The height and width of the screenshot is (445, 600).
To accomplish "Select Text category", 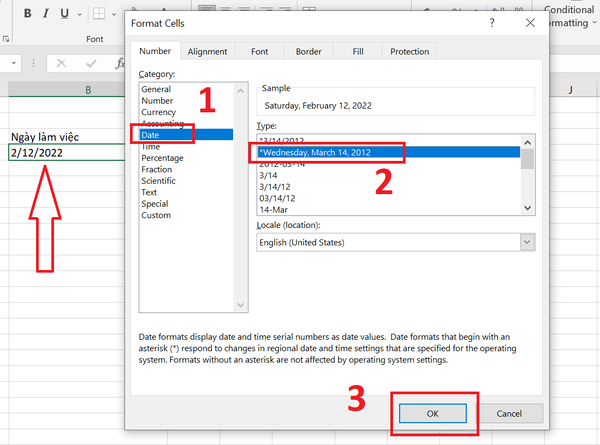I will point(186,192).
